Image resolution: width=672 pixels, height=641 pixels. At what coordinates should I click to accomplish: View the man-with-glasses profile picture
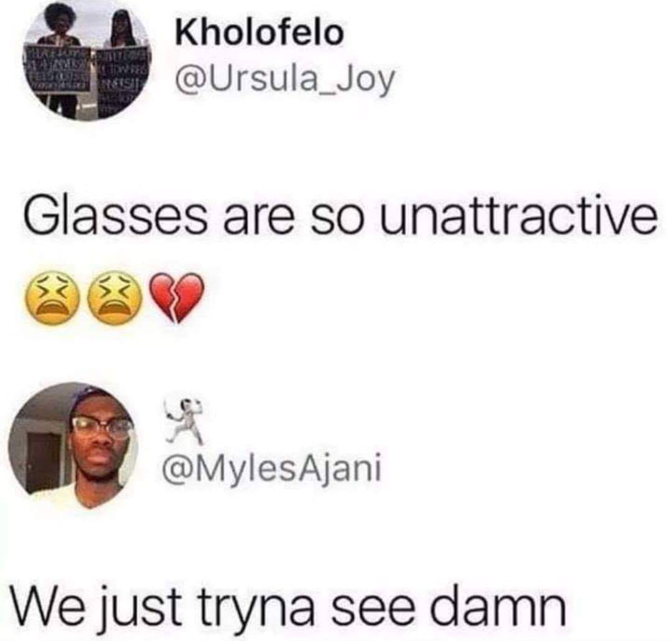72,446
